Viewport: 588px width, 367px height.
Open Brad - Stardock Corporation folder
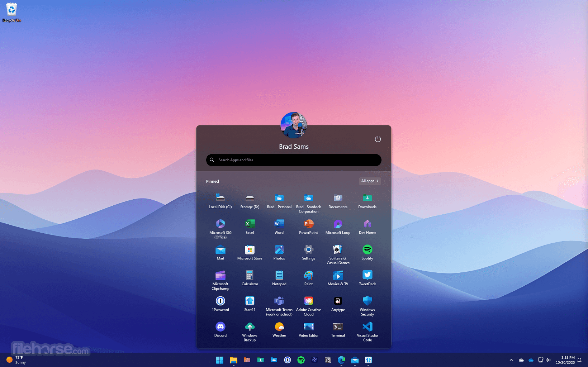pyautogui.click(x=308, y=203)
